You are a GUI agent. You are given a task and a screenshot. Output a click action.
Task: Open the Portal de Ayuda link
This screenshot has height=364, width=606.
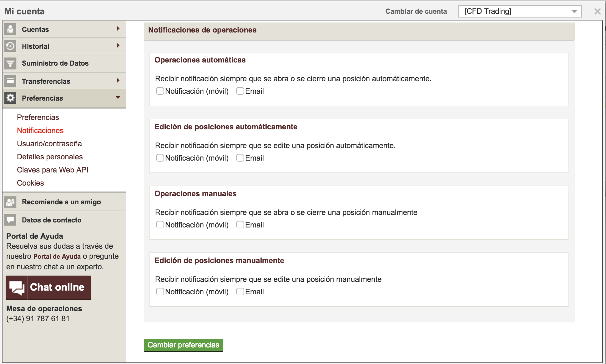[57, 257]
